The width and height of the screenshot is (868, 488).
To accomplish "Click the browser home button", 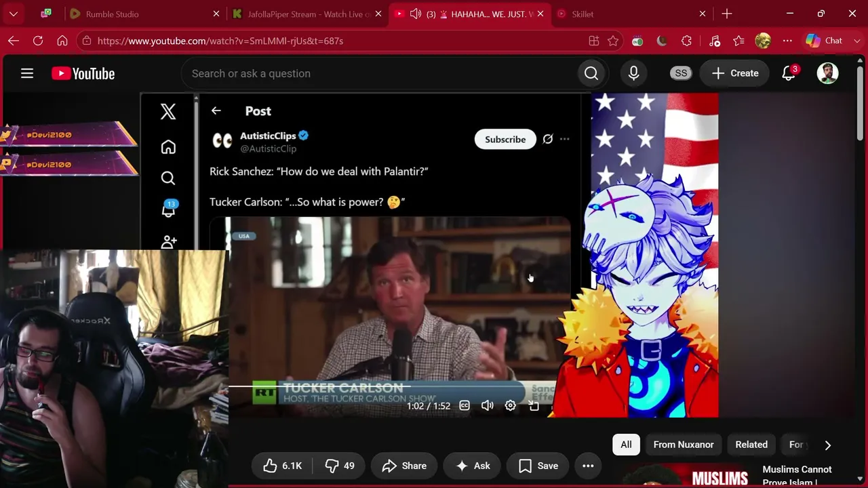I will coord(62,41).
